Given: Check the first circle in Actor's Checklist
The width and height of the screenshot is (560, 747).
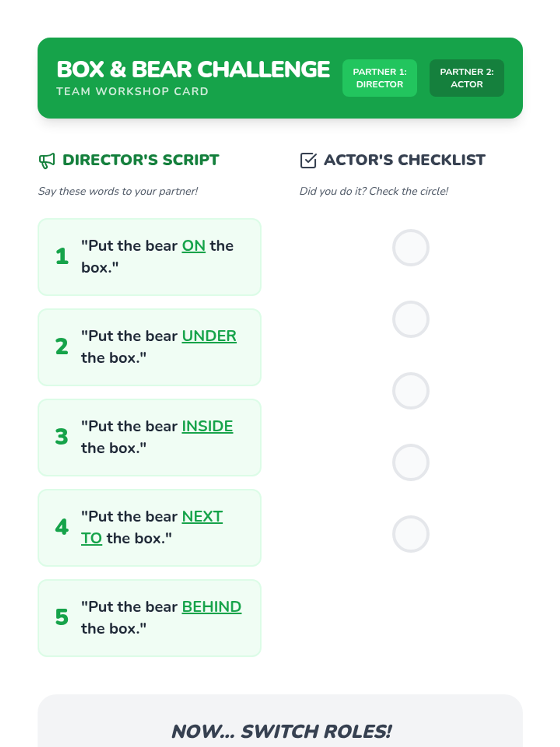Looking at the screenshot, I should (x=411, y=247).
